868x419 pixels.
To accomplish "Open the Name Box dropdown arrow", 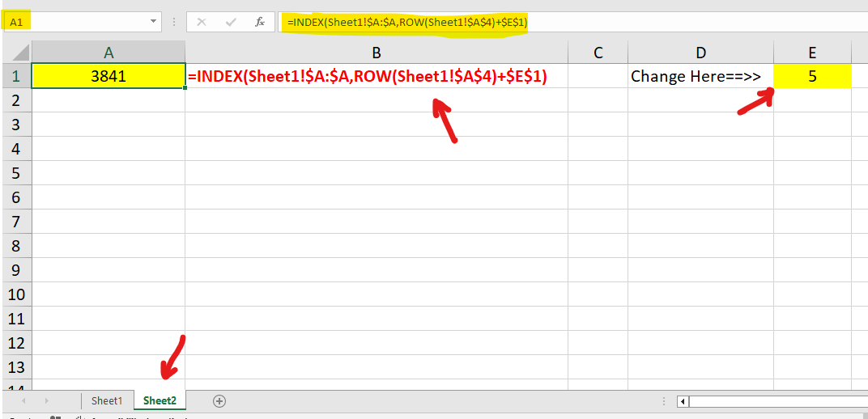I will [153, 22].
